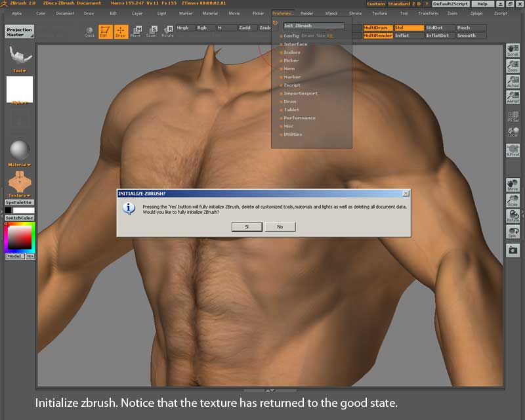
Task: Toggle the Mrgb channel button
Action: click(184, 28)
